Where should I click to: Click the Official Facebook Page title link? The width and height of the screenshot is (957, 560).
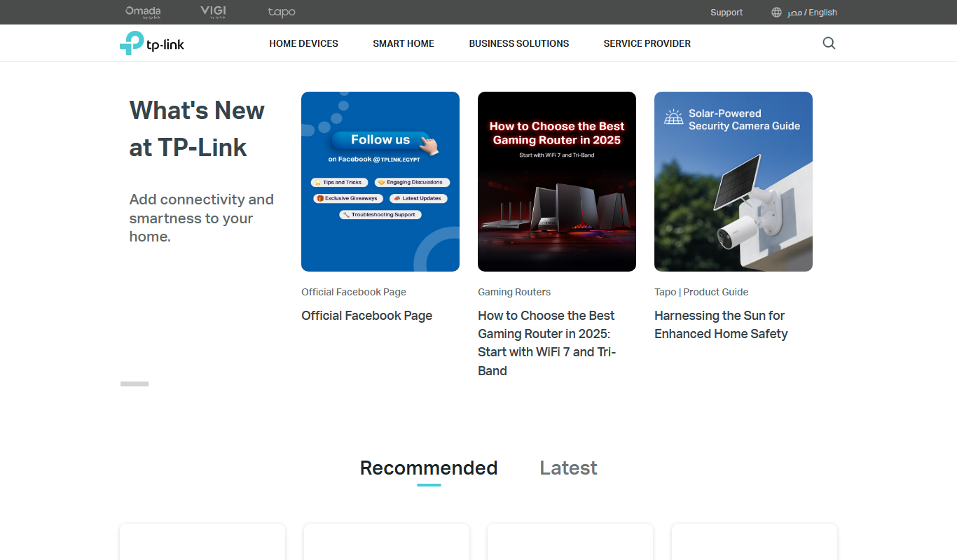367,316
